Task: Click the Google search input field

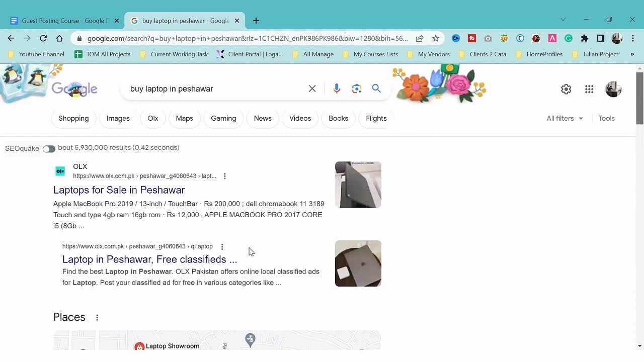Action: pos(217,88)
